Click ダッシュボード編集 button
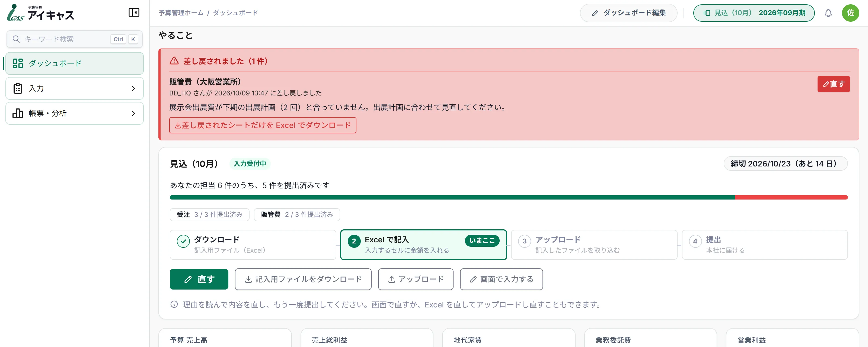Image resolution: width=868 pixels, height=347 pixels. pos(628,13)
